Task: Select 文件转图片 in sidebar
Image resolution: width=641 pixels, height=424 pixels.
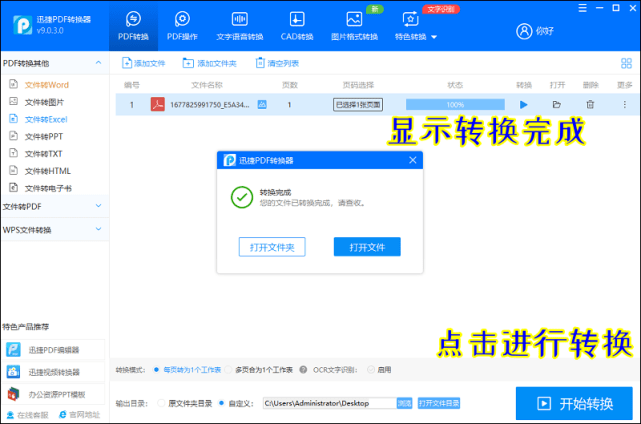Action: 44,102
